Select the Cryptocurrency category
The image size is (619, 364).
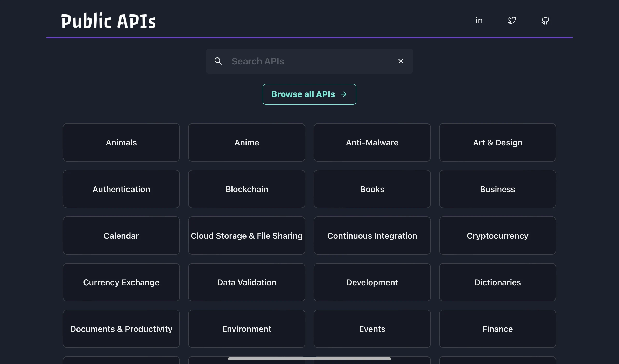point(498,236)
